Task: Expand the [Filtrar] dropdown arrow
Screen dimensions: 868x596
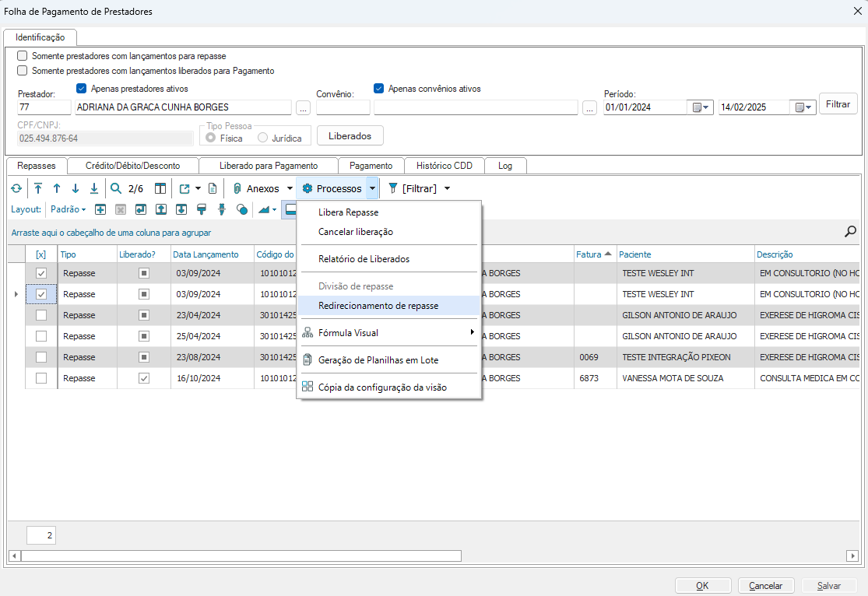Action: coord(447,188)
